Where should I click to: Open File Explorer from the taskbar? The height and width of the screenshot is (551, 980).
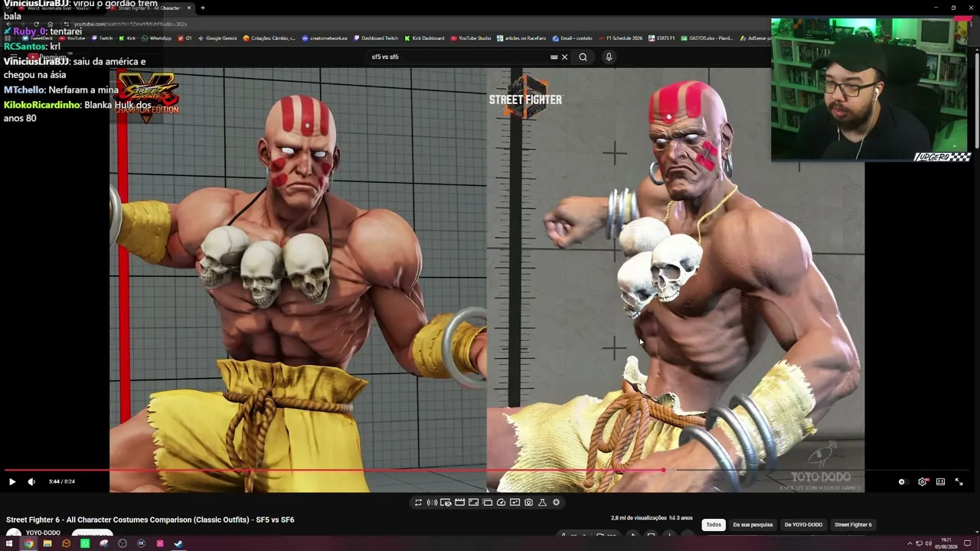coord(47,543)
